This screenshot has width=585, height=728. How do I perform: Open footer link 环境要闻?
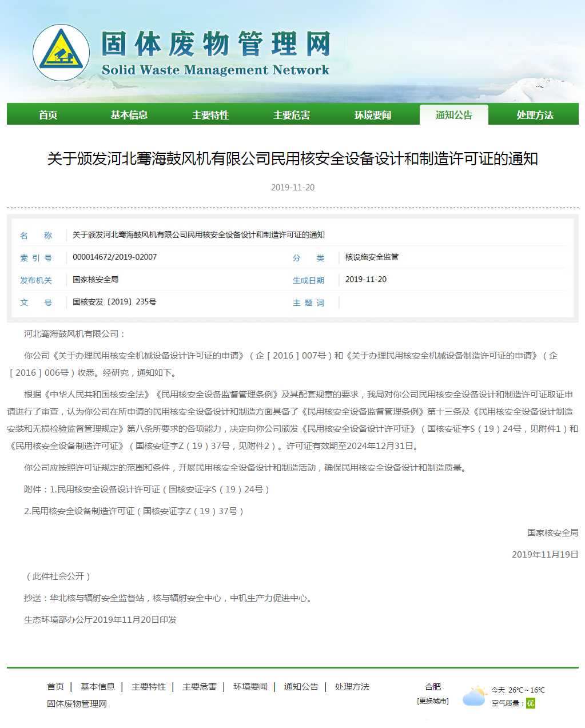coord(250,686)
